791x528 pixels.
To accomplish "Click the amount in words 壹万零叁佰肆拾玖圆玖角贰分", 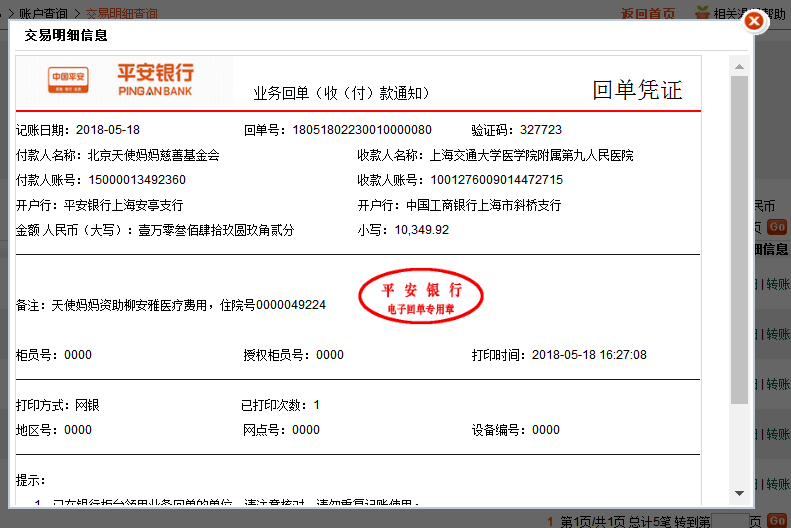I will (216, 230).
